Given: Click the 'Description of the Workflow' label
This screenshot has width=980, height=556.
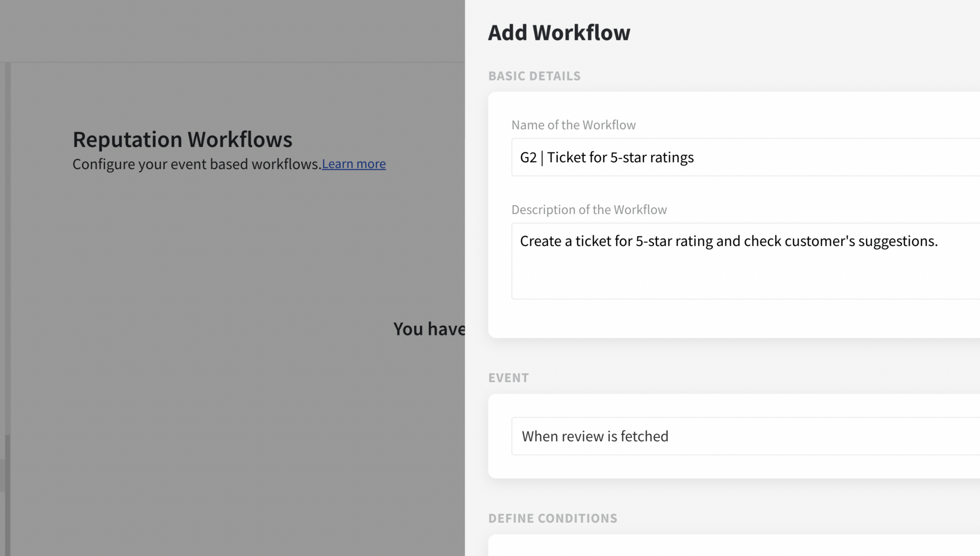Looking at the screenshot, I should (589, 210).
